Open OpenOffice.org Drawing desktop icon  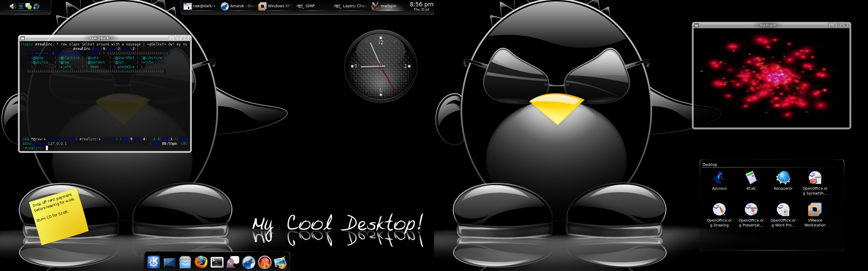pos(719,215)
